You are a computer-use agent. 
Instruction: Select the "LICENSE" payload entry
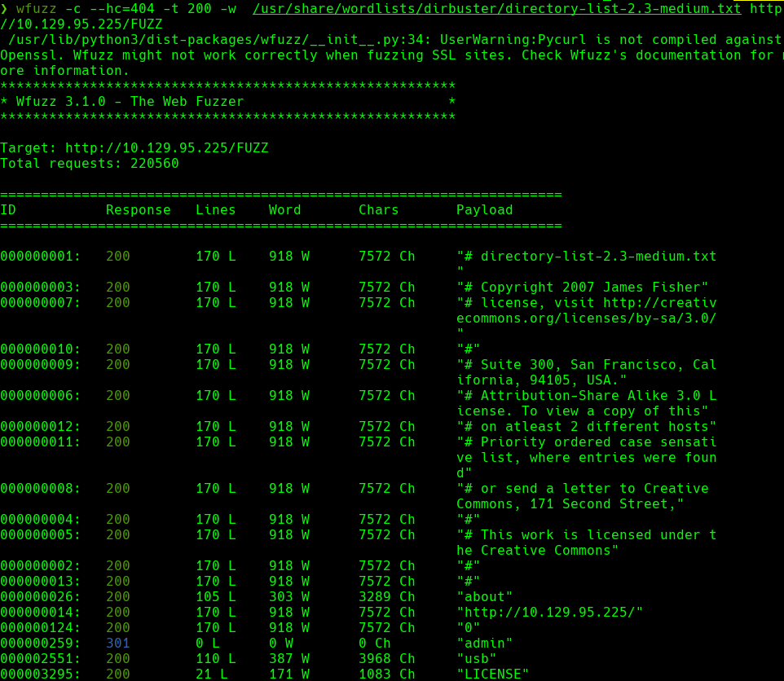coord(492,674)
